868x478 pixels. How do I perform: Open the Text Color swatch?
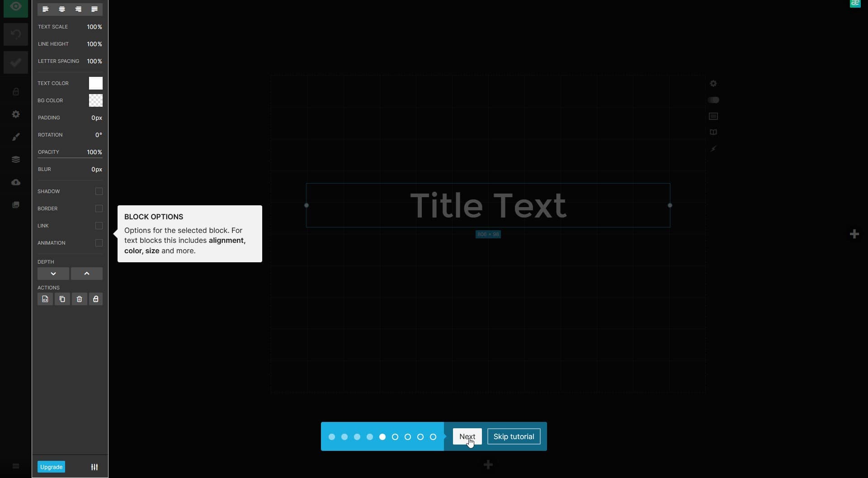point(96,83)
